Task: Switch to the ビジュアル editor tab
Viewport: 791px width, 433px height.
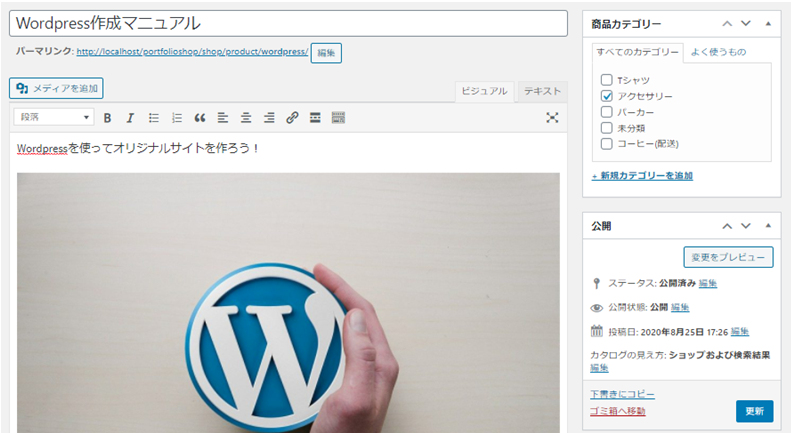Action: tap(484, 91)
